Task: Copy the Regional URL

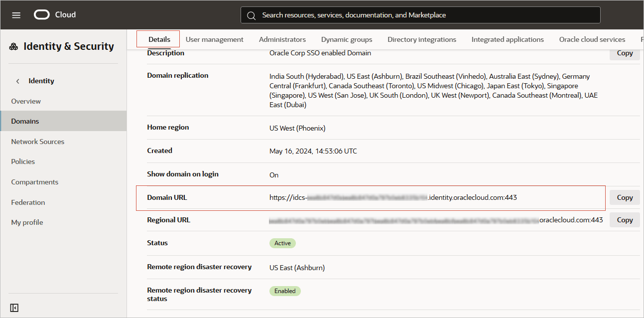Action: (x=625, y=220)
